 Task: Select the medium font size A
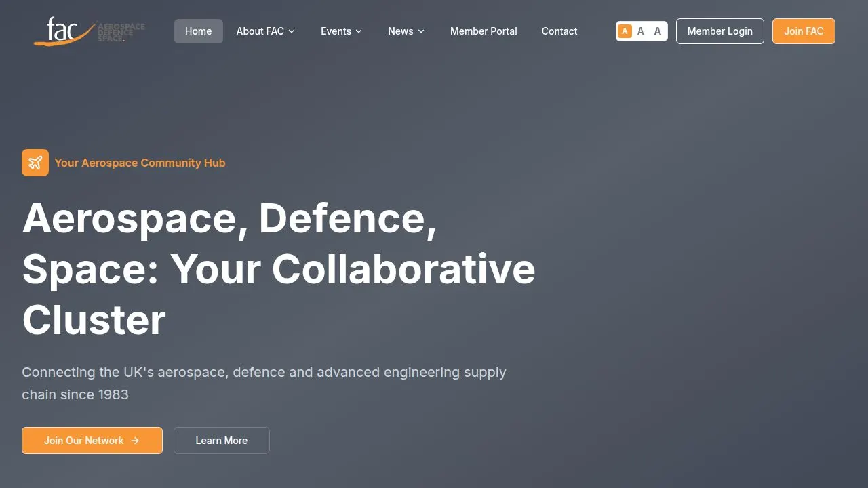[641, 31]
